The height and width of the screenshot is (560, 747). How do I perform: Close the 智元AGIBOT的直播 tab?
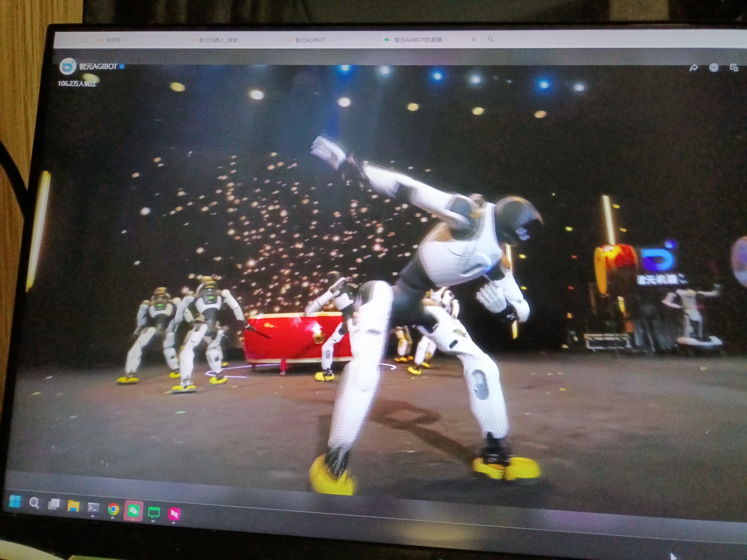473,40
